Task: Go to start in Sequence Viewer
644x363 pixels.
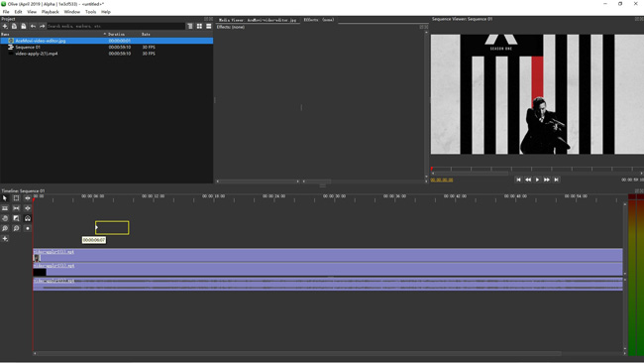Action: pyautogui.click(x=518, y=180)
